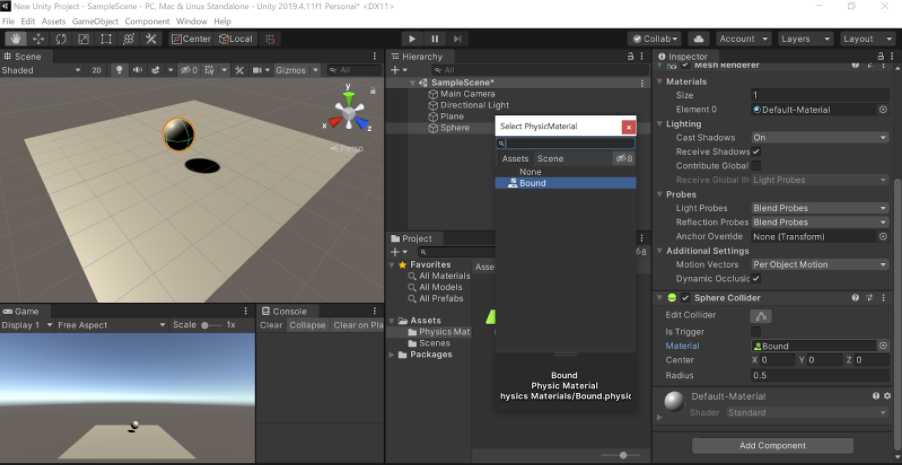Edit the Radius value field
The width and height of the screenshot is (902, 468).
click(820, 375)
